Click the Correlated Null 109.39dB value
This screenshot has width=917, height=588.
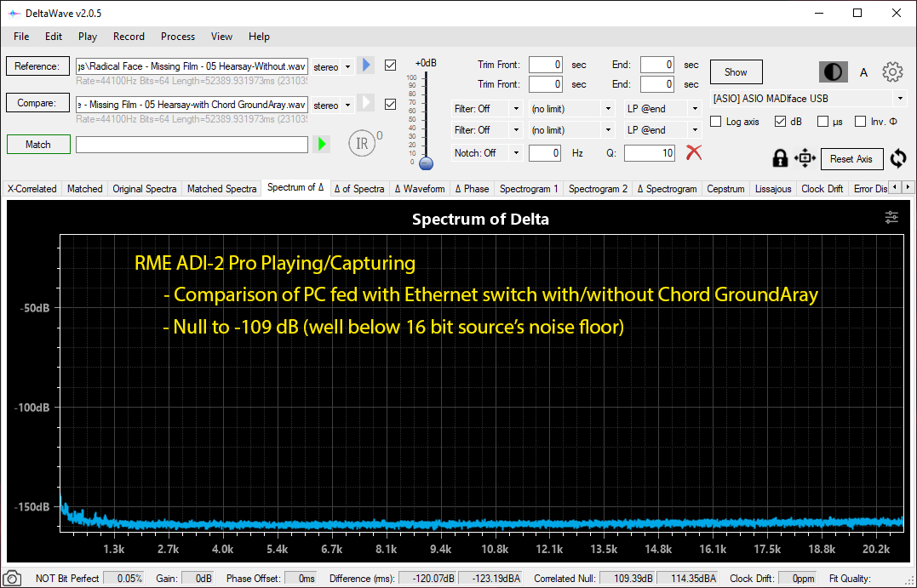[628, 578]
